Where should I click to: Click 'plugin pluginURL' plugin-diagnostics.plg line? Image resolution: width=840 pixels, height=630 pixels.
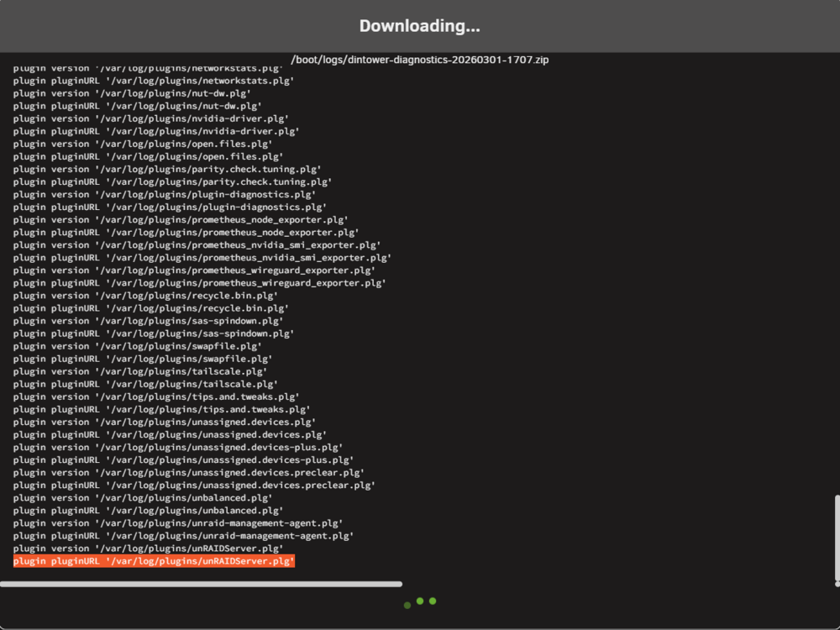[x=171, y=207]
